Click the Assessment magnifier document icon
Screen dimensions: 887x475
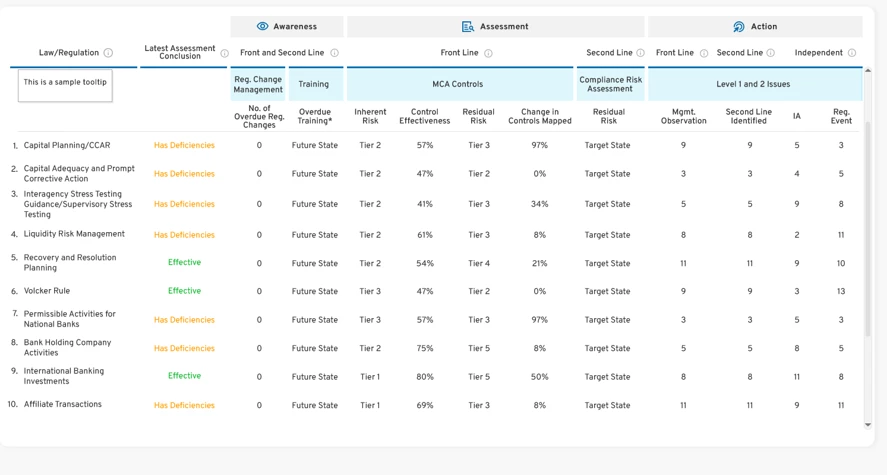tap(468, 27)
